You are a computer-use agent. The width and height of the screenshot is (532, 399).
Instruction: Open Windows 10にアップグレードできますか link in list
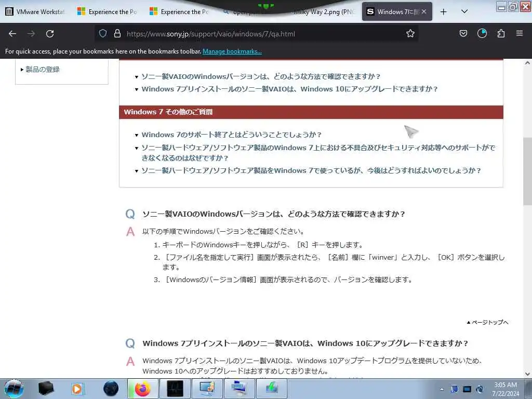(x=289, y=89)
